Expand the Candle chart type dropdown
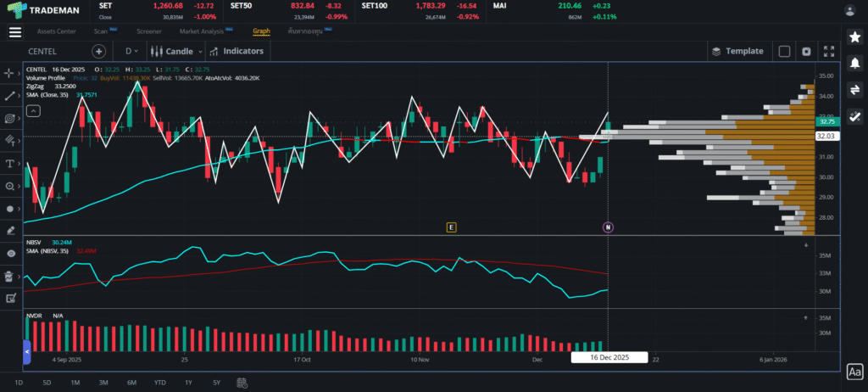 click(x=178, y=51)
